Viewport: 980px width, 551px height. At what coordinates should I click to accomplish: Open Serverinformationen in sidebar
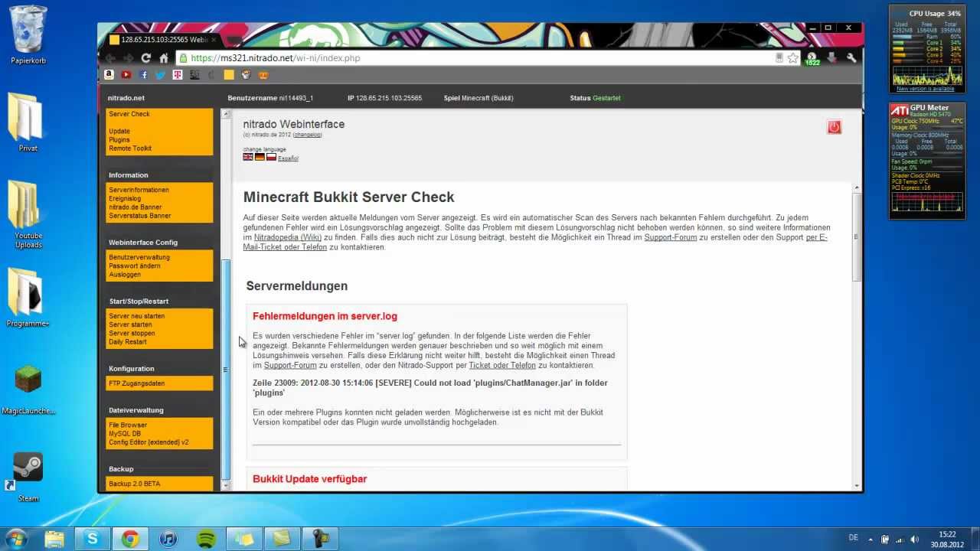click(x=139, y=190)
